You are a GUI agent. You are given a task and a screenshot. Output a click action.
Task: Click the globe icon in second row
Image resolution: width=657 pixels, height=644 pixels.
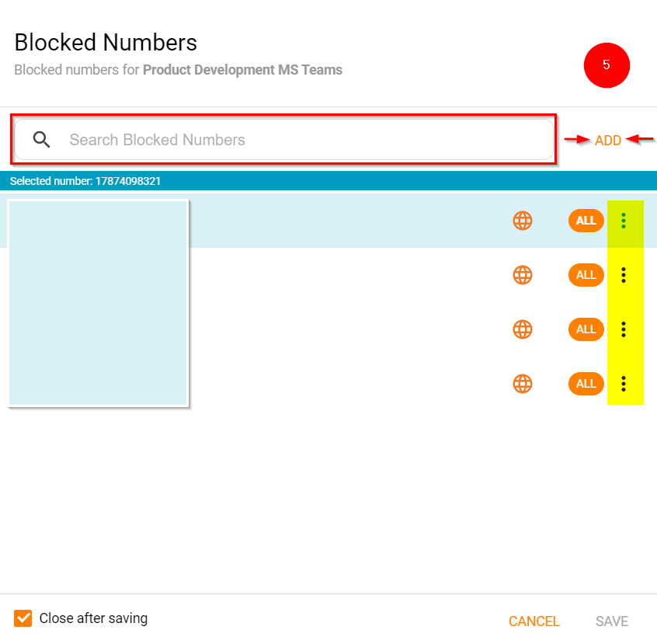point(523,275)
